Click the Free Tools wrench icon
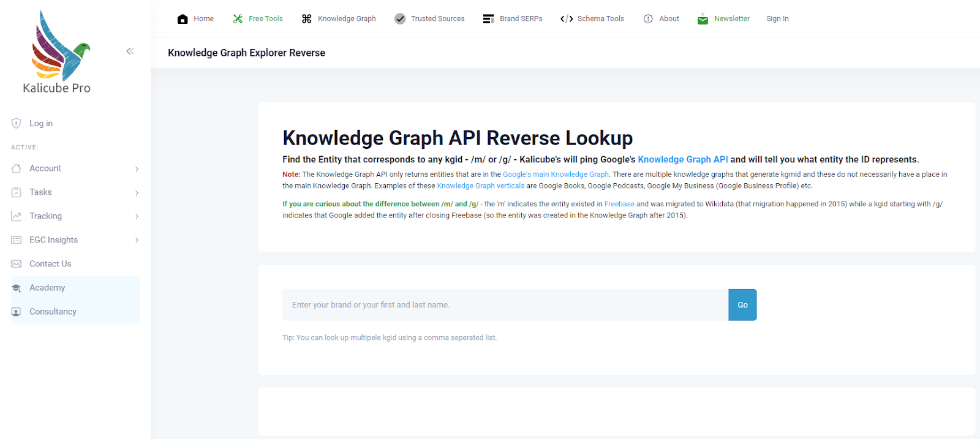This screenshot has width=980, height=439. coord(238,19)
